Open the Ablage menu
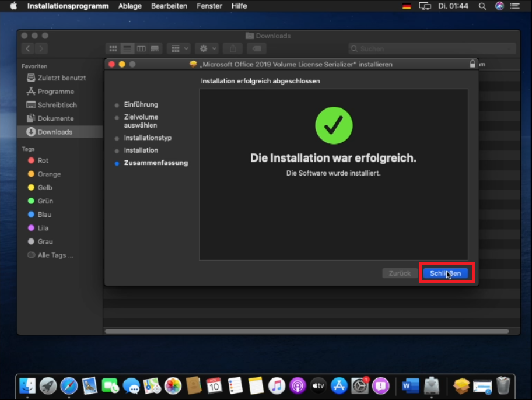The image size is (532, 400). (129, 6)
